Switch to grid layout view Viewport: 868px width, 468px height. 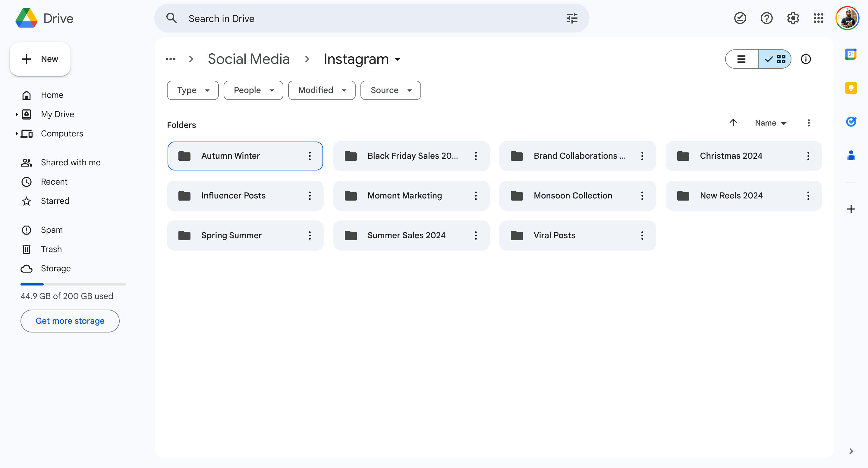pos(775,59)
